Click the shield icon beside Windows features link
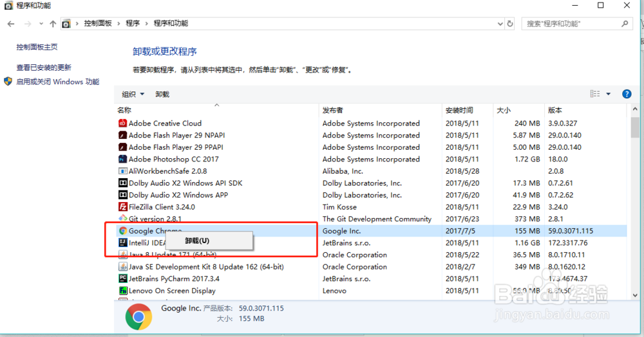 pos(8,81)
